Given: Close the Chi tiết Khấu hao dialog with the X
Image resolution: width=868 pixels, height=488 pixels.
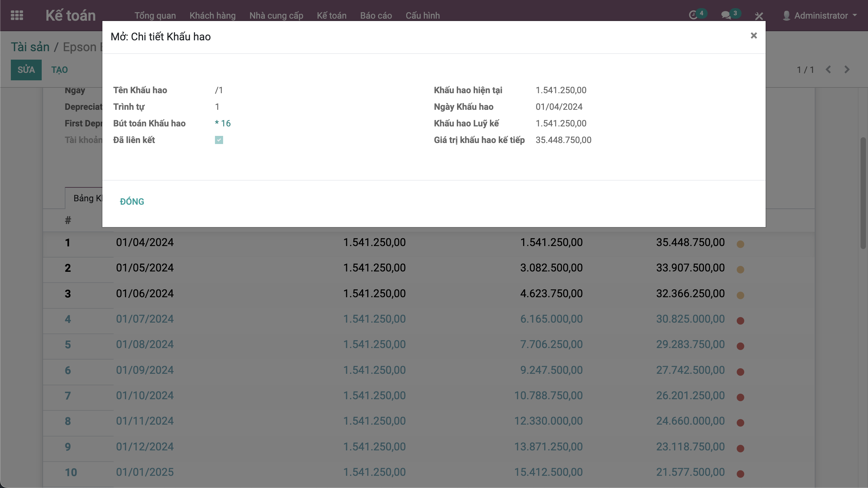Looking at the screenshot, I should [x=753, y=36].
